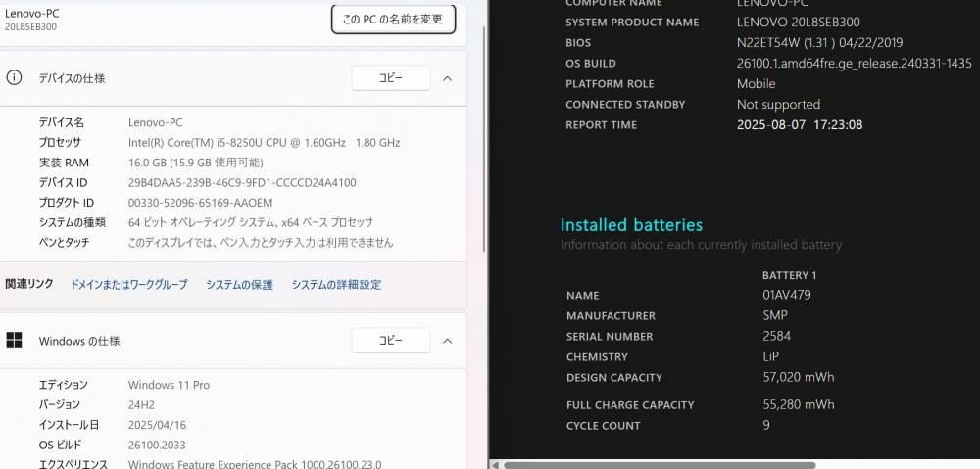Click the デバイスの仕様 section heading
Image resolution: width=980 pixels, height=469 pixels.
pyautogui.click(x=72, y=78)
